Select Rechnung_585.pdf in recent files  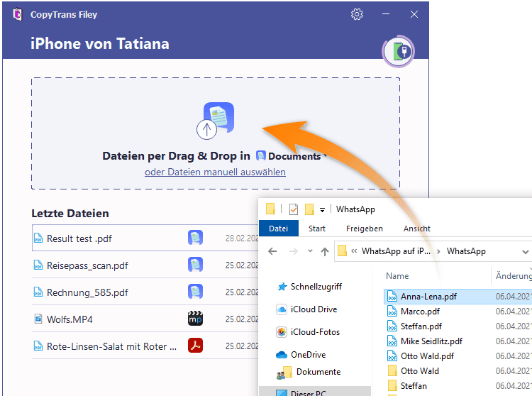click(145, 292)
